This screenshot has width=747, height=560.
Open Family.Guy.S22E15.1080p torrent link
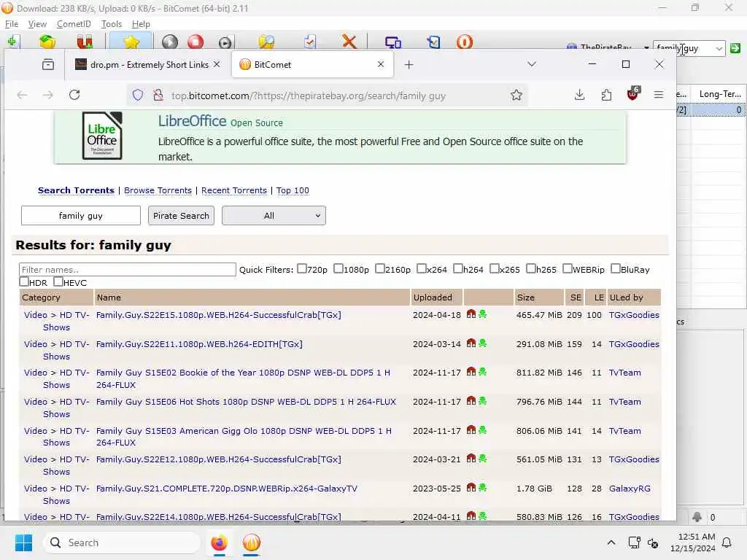(x=219, y=315)
